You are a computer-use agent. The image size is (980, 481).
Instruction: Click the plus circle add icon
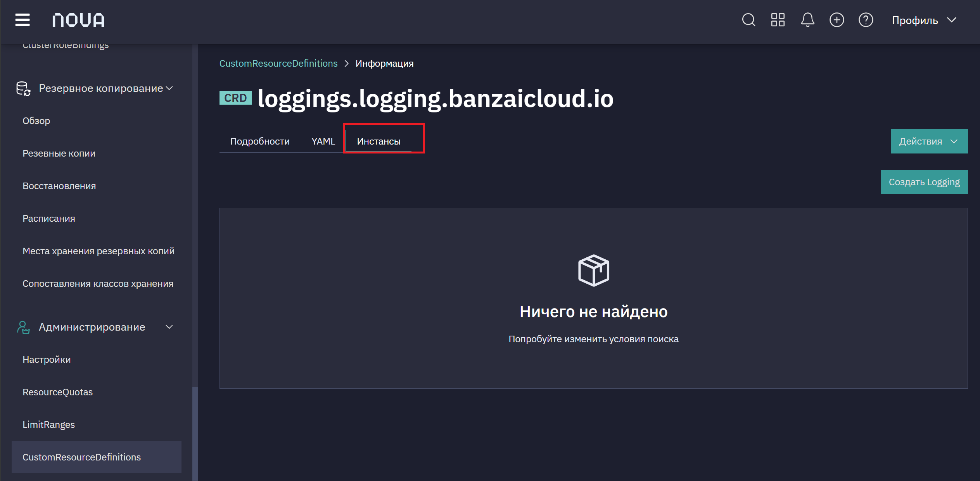837,20
